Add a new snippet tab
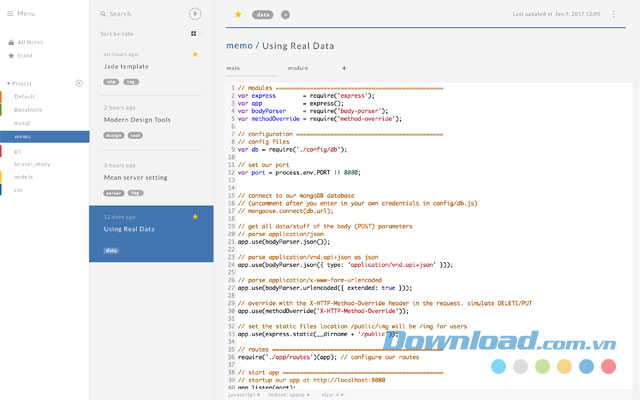640x400 pixels. (344, 68)
